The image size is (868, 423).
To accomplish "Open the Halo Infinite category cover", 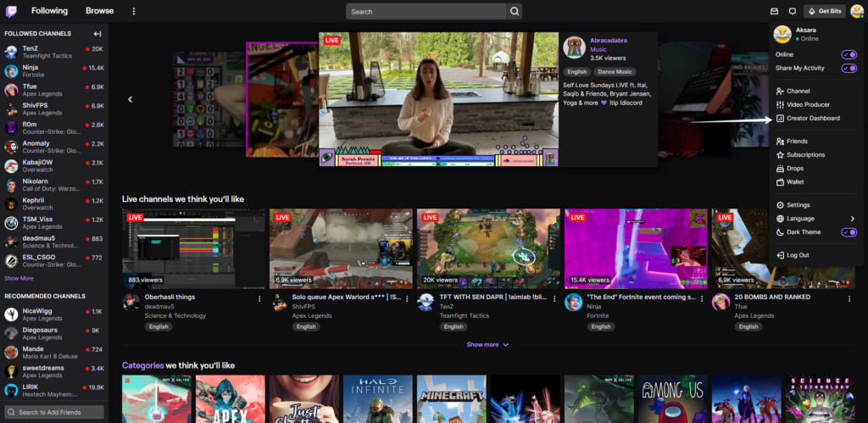I will coord(377,398).
